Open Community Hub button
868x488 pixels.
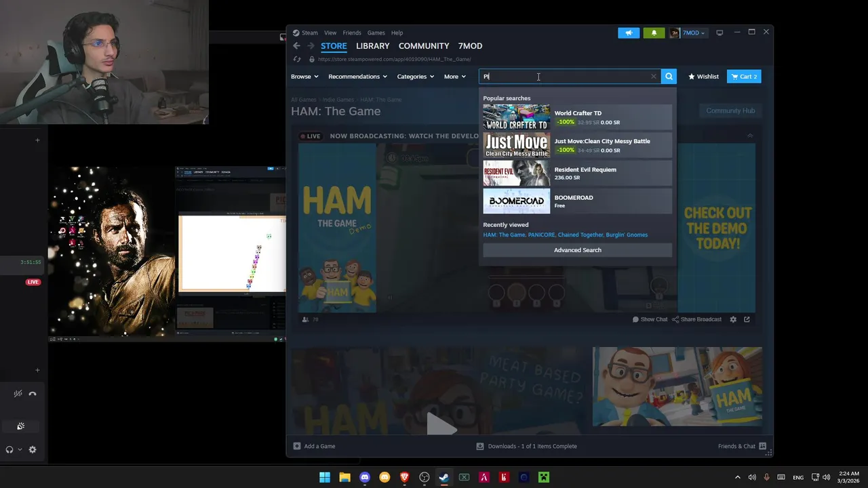tap(730, 110)
